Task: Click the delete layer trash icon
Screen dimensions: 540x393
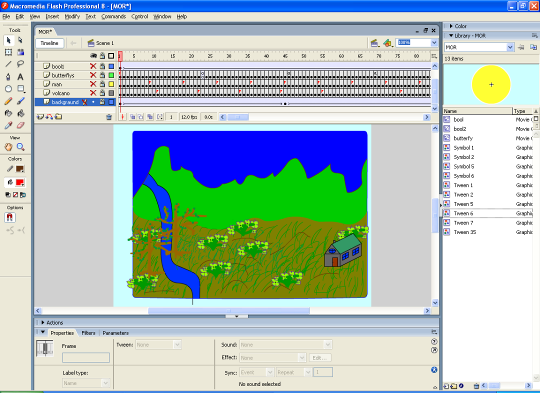Action: [x=109, y=117]
